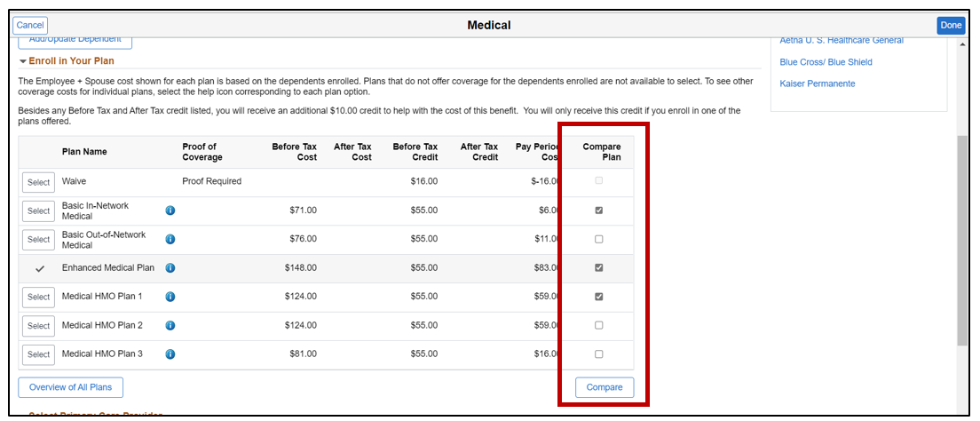The image size is (980, 421).
Task: Enable compare checkbox for Medical HMO Plan 2
Action: 598,325
